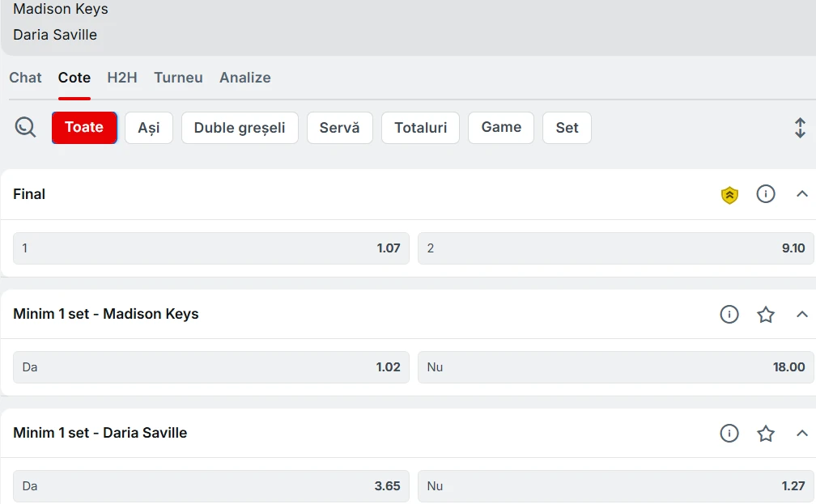Switch to the Chat tab
Viewport: 816px width, 504px height.
tap(25, 78)
